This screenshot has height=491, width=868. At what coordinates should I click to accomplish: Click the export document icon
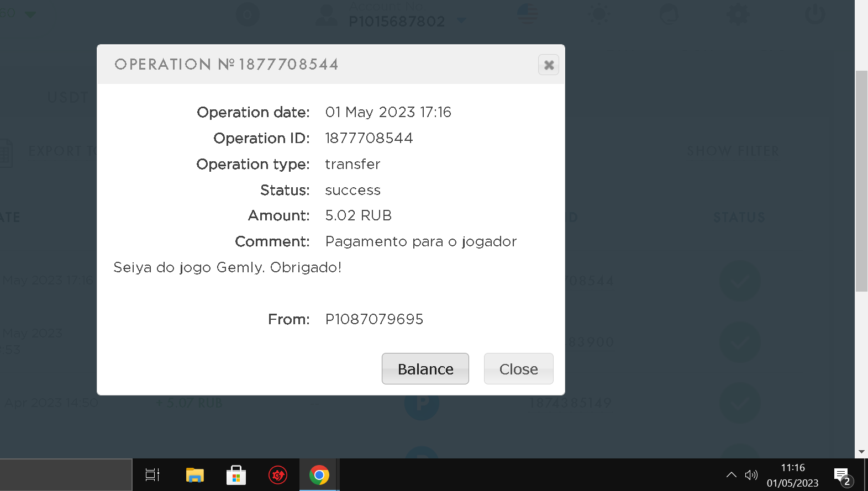pos(6,152)
